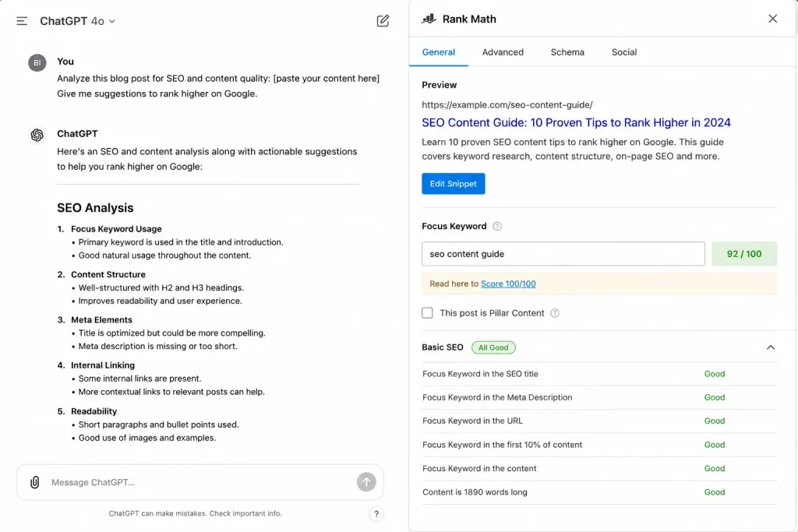Attach a file with the paperclip icon
This screenshot has width=798, height=532.
tap(34, 482)
